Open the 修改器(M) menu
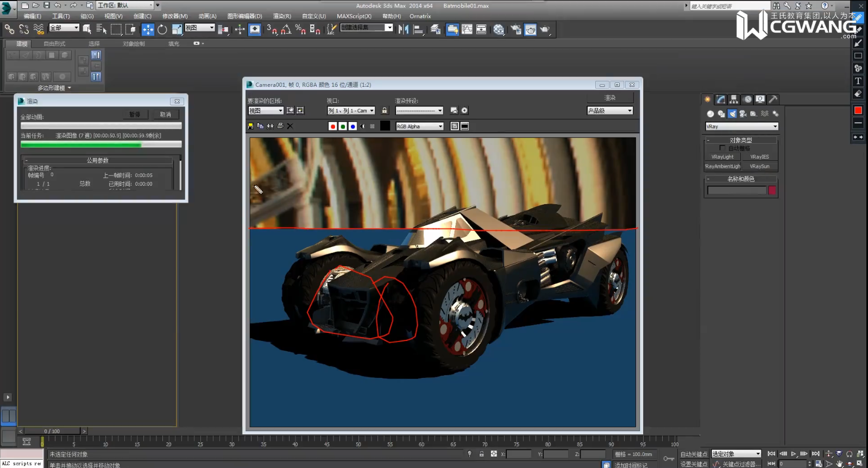This screenshot has height=468, width=868. coord(175,16)
